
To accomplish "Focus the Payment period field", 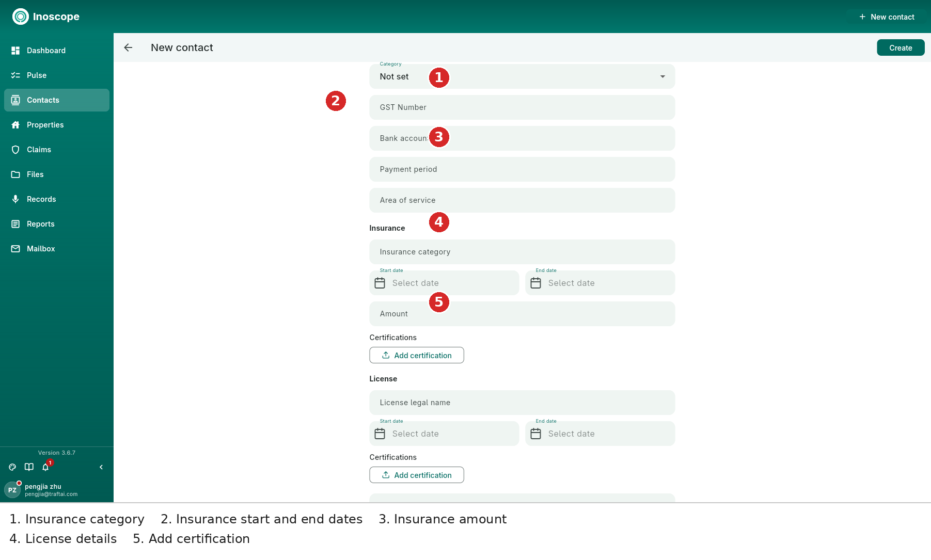I will [522, 169].
